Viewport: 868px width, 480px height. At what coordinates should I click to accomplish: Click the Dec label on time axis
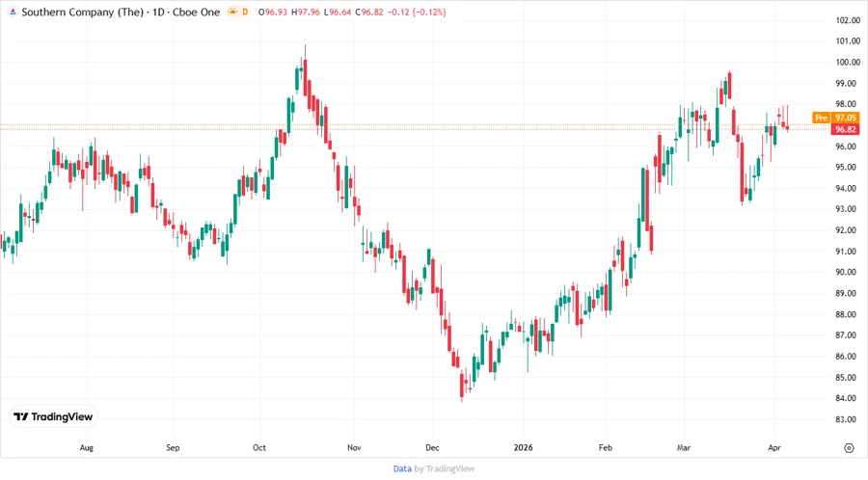pyautogui.click(x=432, y=447)
